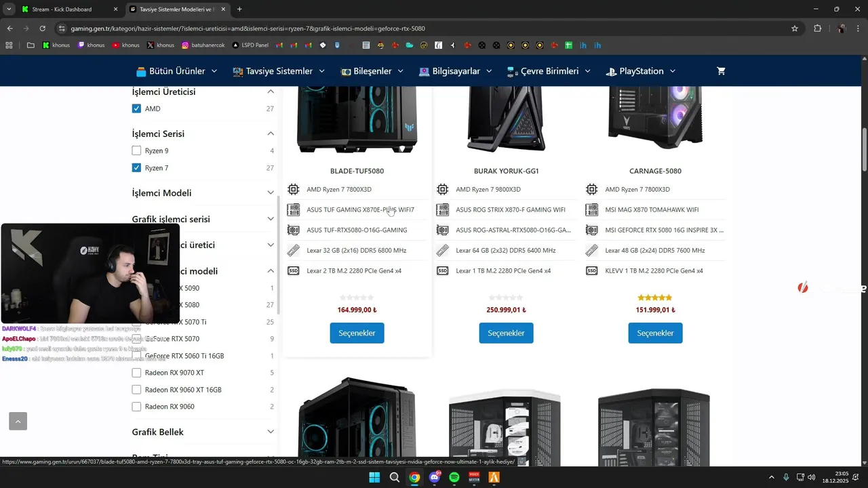Uncheck the AMD manufacturer filter

[x=136, y=108]
